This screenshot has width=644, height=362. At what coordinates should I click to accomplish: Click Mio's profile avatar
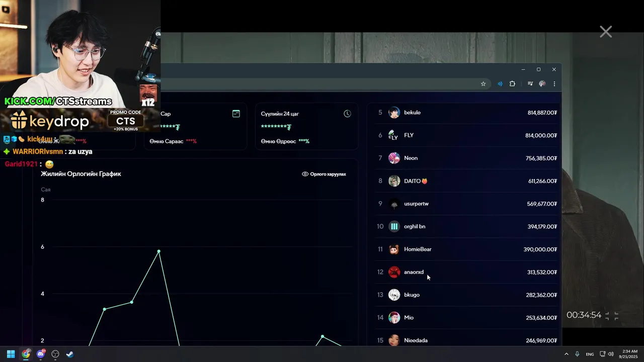(394, 318)
